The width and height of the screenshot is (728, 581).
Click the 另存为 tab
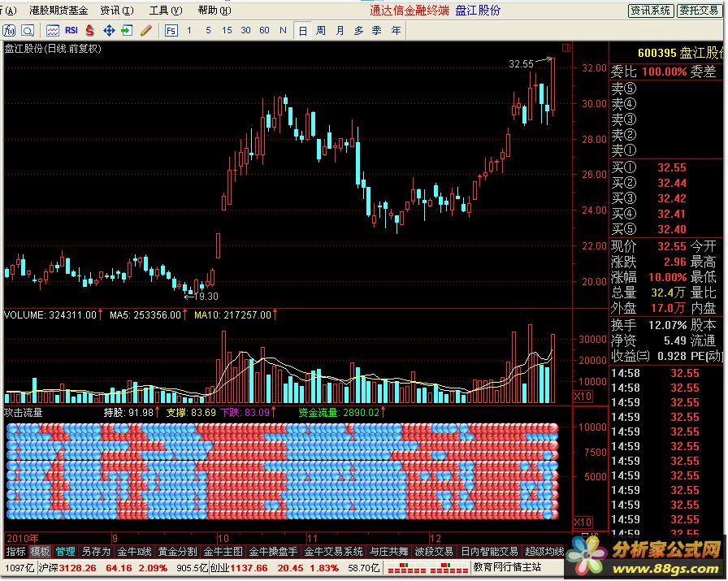(x=96, y=552)
